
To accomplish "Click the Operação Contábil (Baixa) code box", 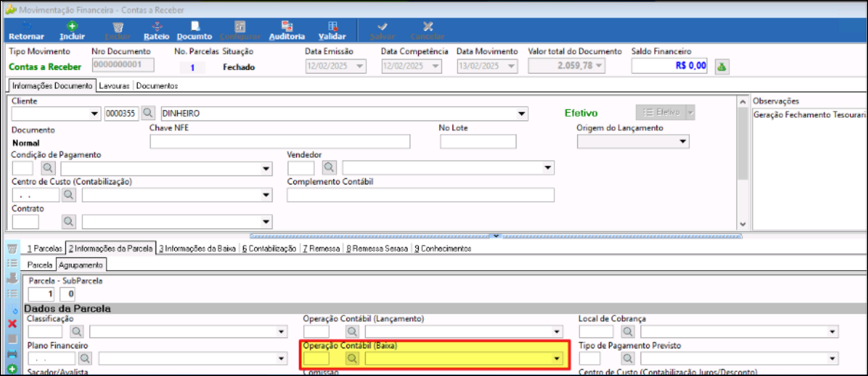I will click(x=316, y=359).
